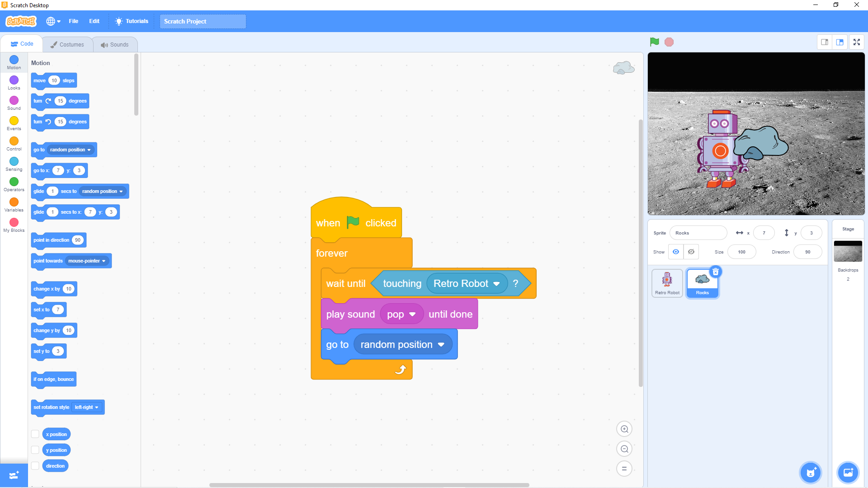Viewport: 868px width, 488px height.
Task: Select the Stage backdrop thumbnail
Action: [848, 251]
